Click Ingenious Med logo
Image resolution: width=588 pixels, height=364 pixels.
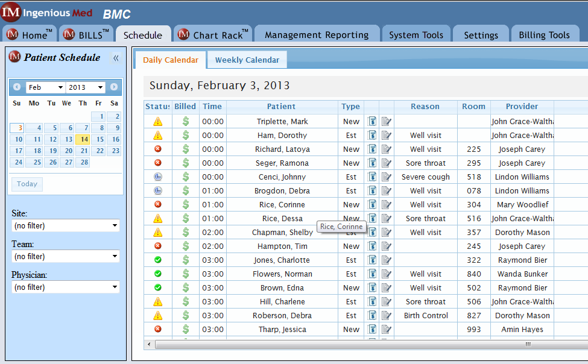click(46, 13)
